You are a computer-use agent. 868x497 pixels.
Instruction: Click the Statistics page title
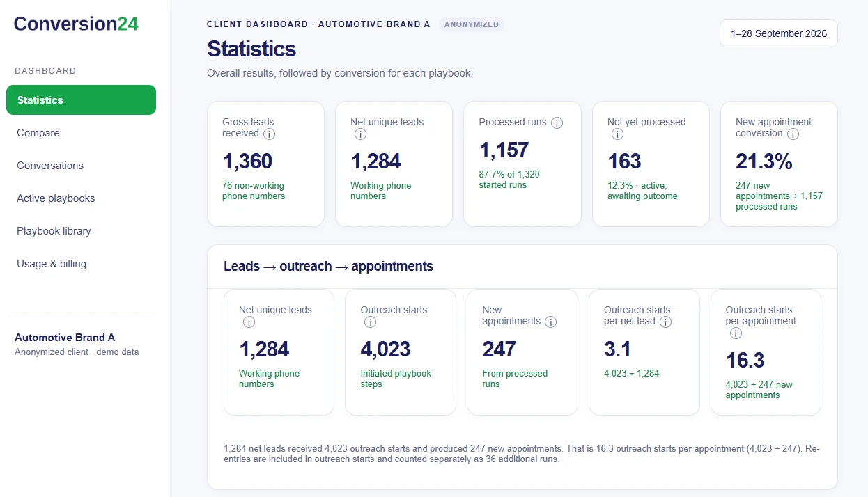(x=251, y=49)
